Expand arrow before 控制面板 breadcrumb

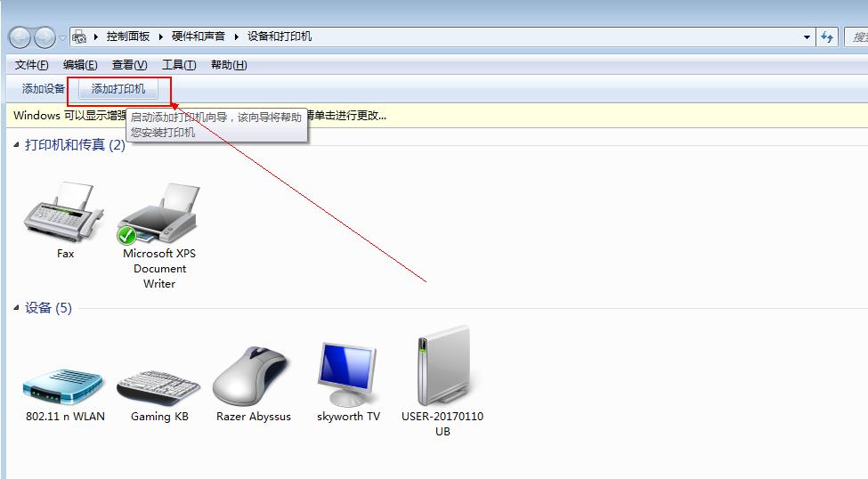96,37
